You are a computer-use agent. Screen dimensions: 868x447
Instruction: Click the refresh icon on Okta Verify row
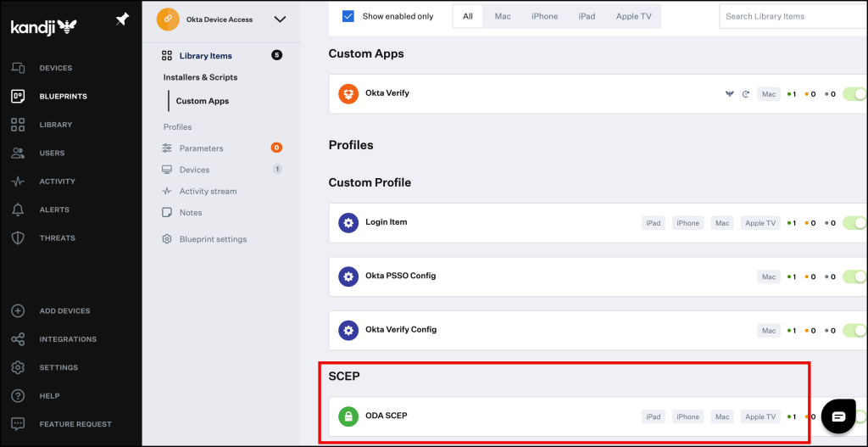tap(746, 94)
